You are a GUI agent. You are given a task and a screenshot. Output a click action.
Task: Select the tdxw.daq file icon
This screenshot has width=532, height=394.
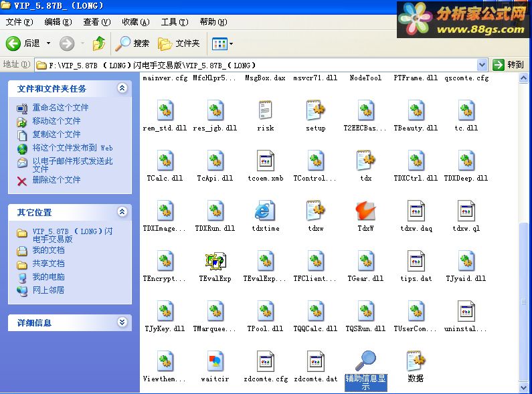pos(416,211)
